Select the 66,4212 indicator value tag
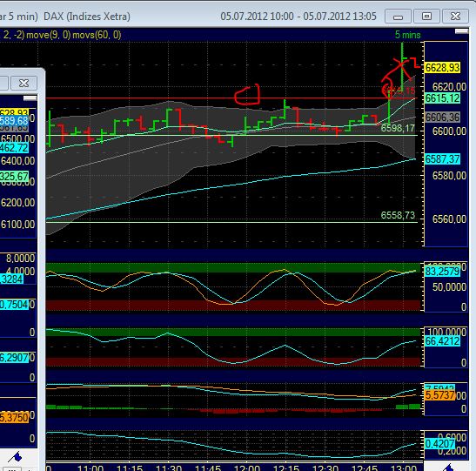This screenshot has height=471, width=476. pos(442,341)
